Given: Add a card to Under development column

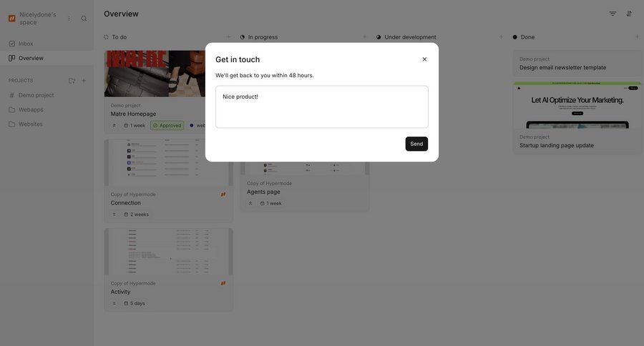Looking at the screenshot, I should (501, 37).
